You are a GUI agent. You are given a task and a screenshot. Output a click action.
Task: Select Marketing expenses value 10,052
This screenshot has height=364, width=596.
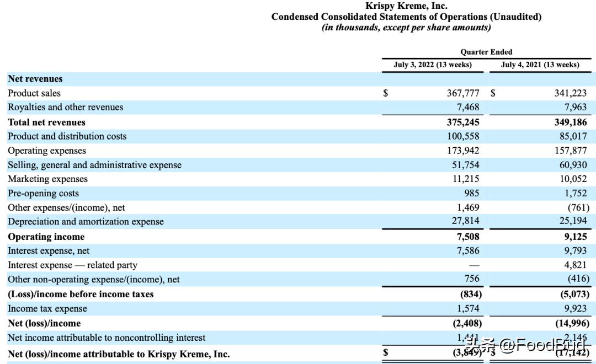click(x=573, y=179)
